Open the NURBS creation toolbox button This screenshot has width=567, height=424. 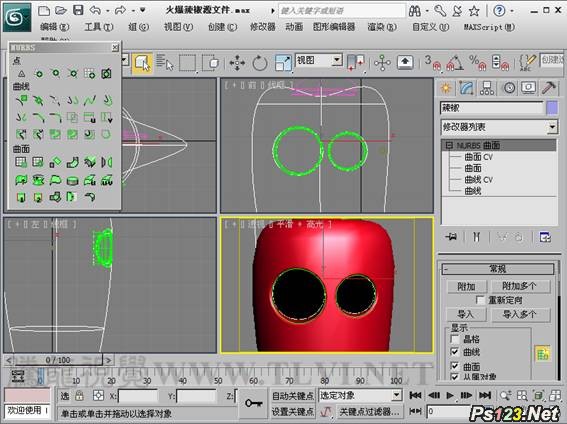(x=542, y=354)
